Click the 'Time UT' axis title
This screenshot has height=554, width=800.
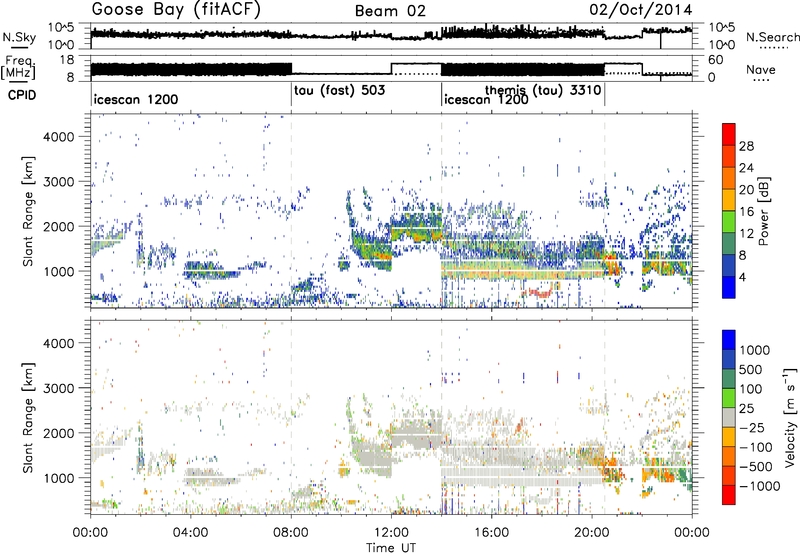click(x=391, y=547)
